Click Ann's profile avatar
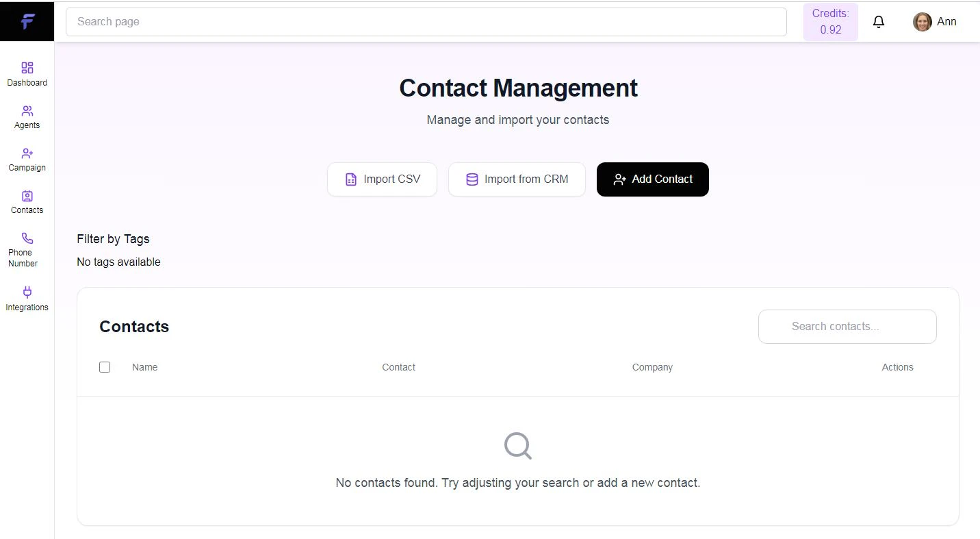This screenshot has width=980, height=539. tap(922, 21)
